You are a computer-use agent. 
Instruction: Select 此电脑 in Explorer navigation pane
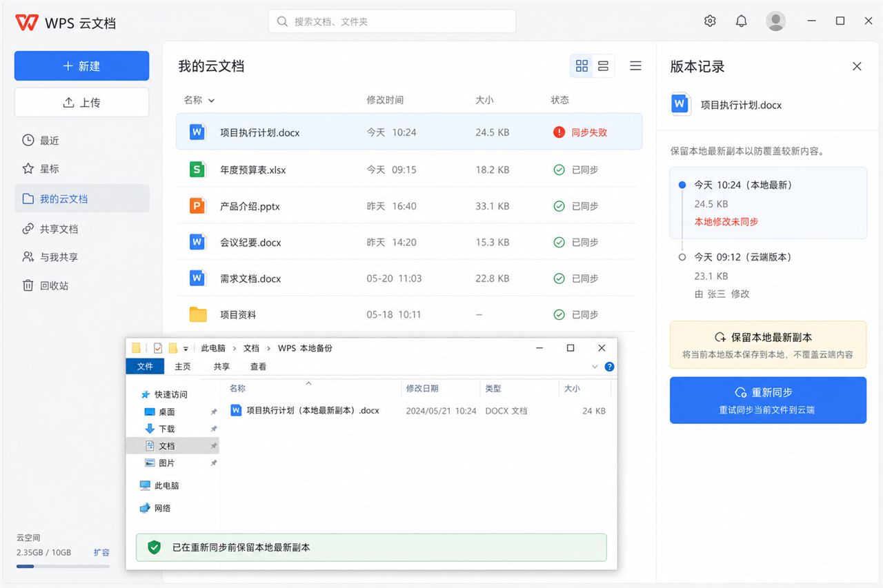(160, 485)
